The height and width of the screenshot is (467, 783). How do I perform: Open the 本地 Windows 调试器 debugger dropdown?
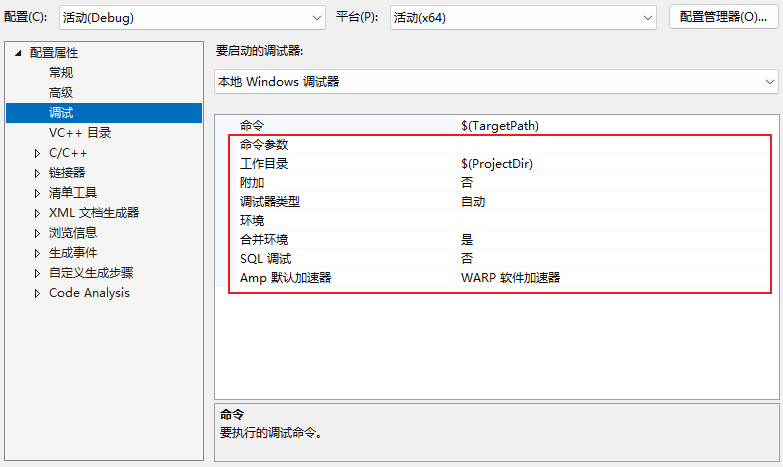click(497, 81)
